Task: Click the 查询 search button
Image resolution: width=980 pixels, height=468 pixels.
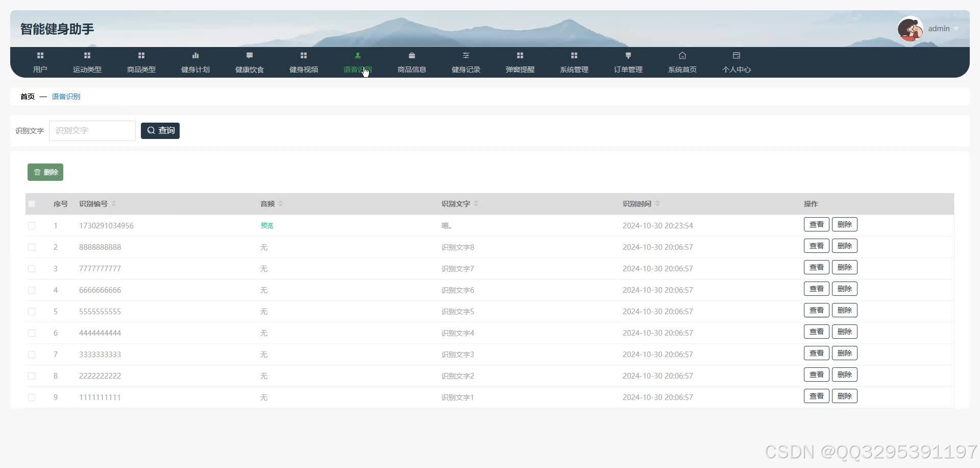Action: (160, 131)
